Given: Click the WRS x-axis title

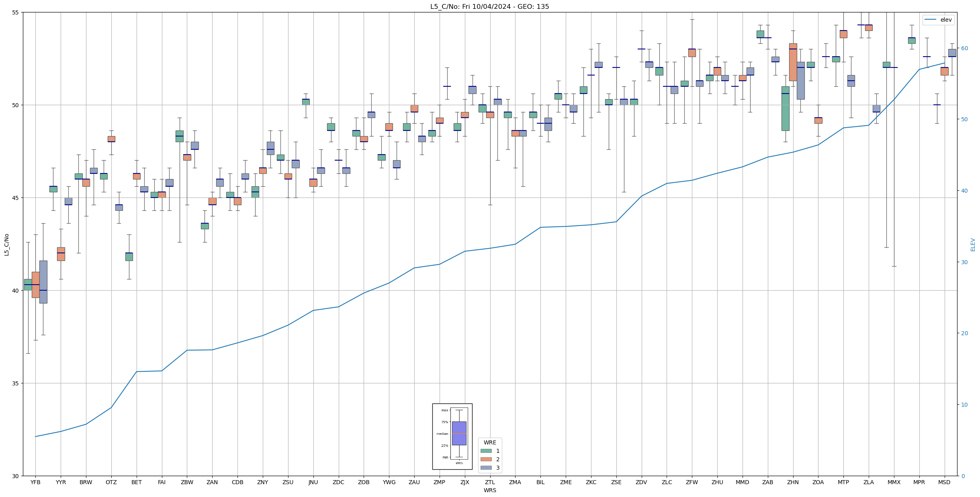Looking at the screenshot, I should 490,490.
